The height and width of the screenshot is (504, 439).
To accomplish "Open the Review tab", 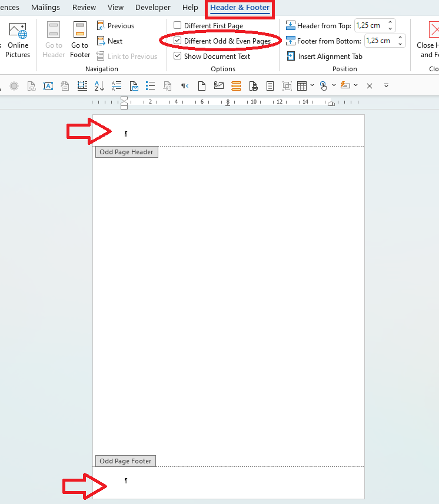I will click(84, 8).
